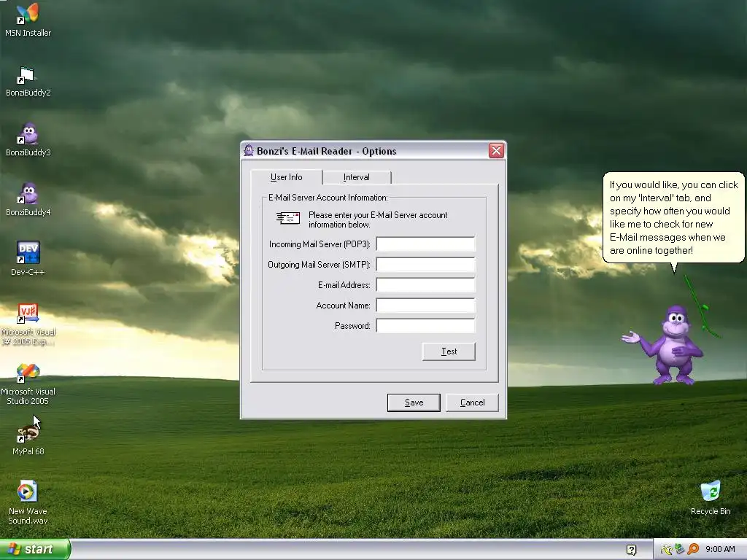The height and width of the screenshot is (560, 747).
Task: Click Bonzi's speech balloon about Interval tab
Action: 673,217
